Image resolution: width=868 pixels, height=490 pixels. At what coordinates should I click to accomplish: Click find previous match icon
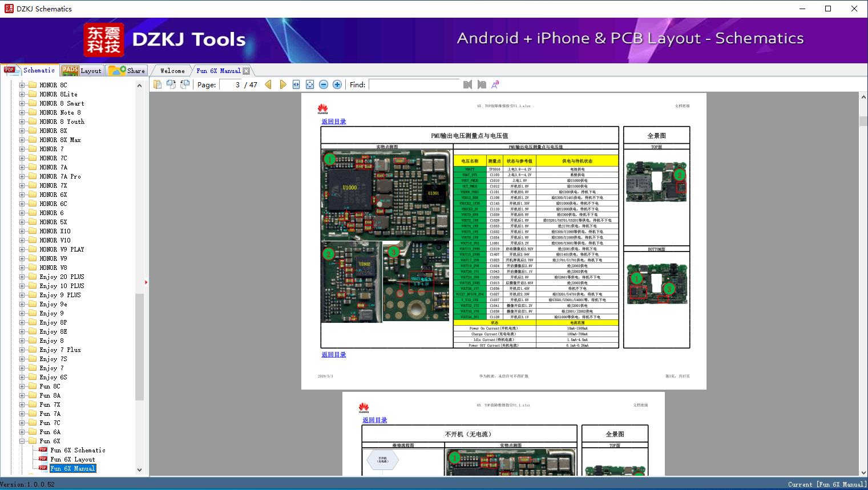[468, 84]
